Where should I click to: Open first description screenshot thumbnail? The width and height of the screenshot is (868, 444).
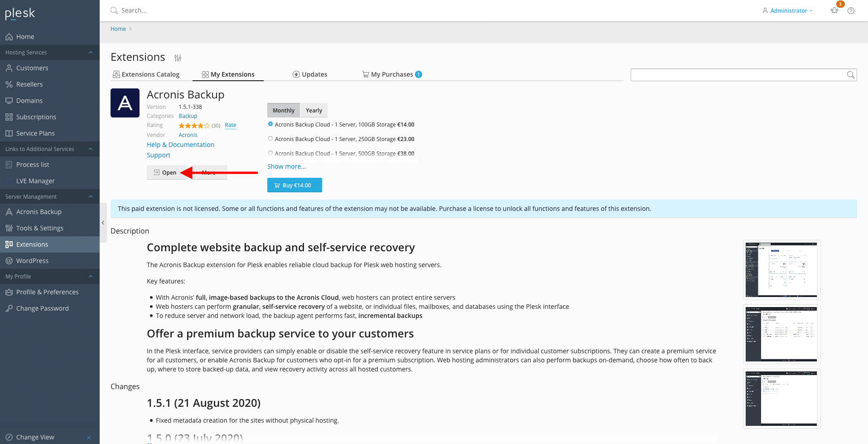[x=782, y=270]
